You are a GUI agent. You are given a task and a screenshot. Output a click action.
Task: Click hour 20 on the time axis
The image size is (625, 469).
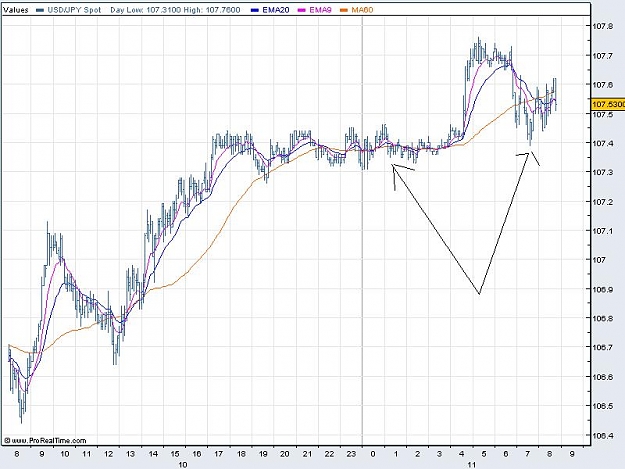[285, 454]
